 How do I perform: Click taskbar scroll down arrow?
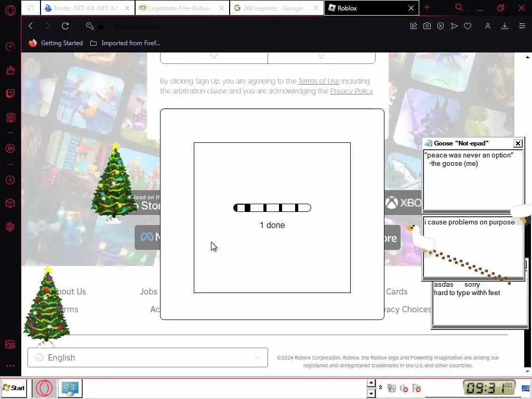371,393
